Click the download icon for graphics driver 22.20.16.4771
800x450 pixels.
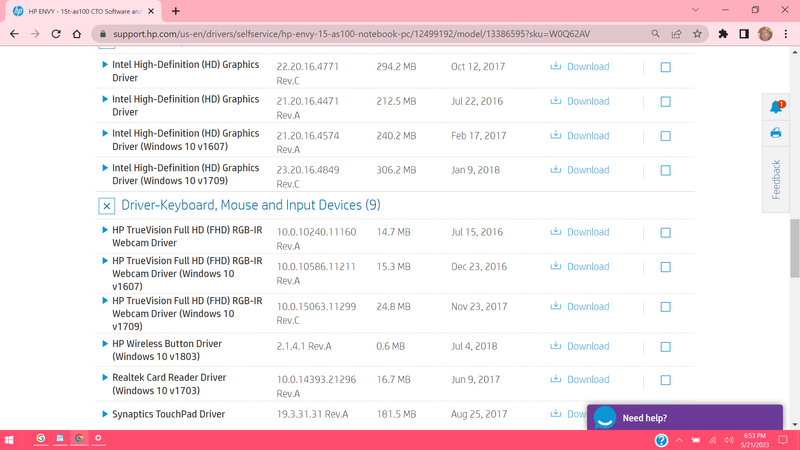(555, 66)
